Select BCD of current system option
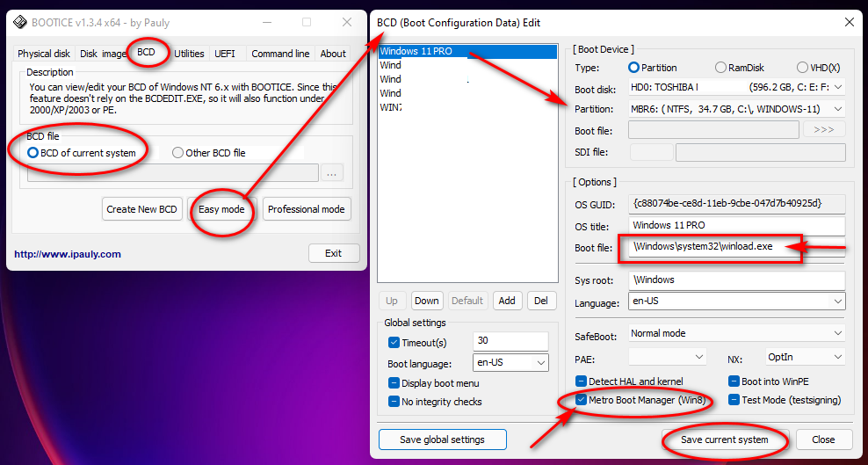The width and height of the screenshot is (868, 465). click(x=82, y=153)
